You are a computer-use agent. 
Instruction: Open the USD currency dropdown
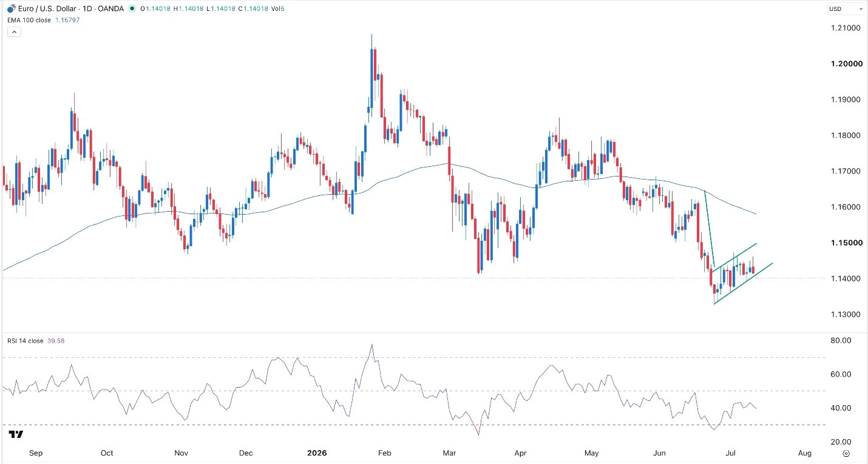coord(846,8)
